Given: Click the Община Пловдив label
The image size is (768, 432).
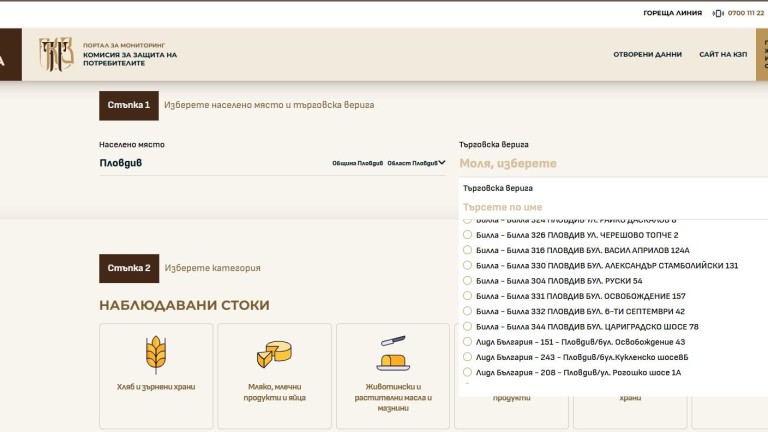Looking at the screenshot, I should coord(358,163).
